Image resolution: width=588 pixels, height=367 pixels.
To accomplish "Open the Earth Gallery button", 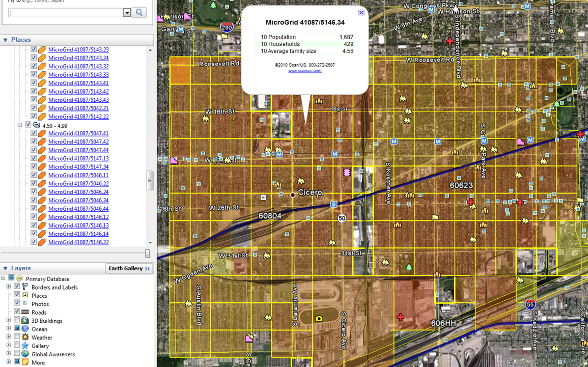I will tap(129, 268).
